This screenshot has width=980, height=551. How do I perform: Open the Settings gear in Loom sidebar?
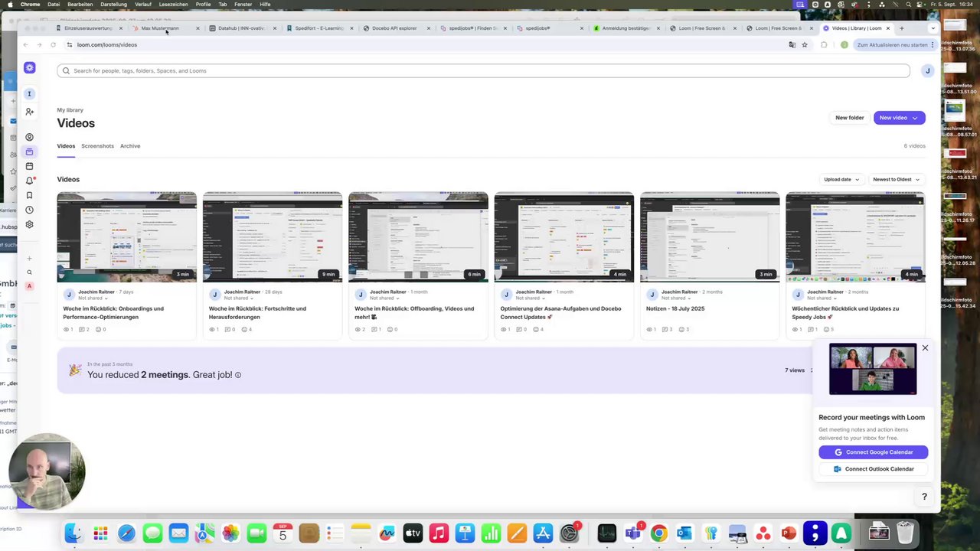click(29, 224)
